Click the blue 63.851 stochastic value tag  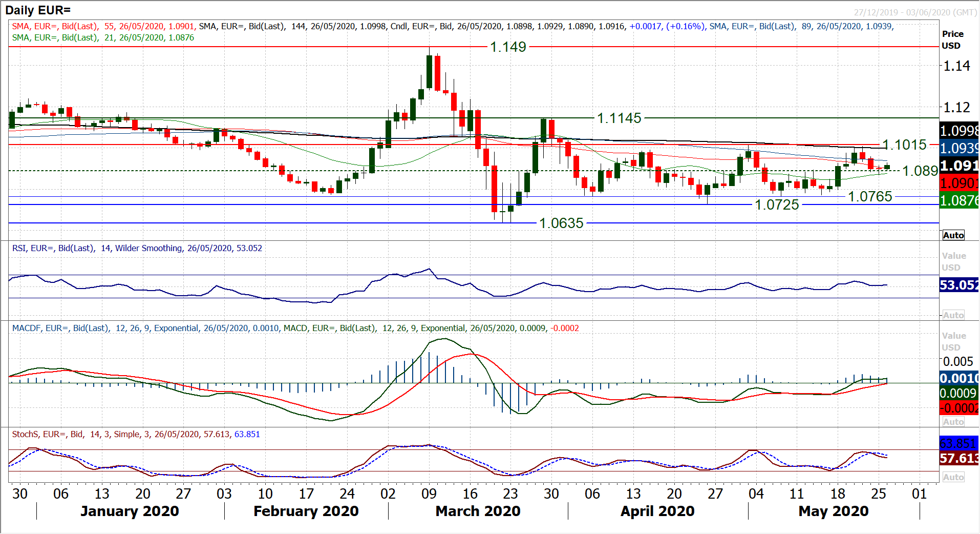[958, 443]
